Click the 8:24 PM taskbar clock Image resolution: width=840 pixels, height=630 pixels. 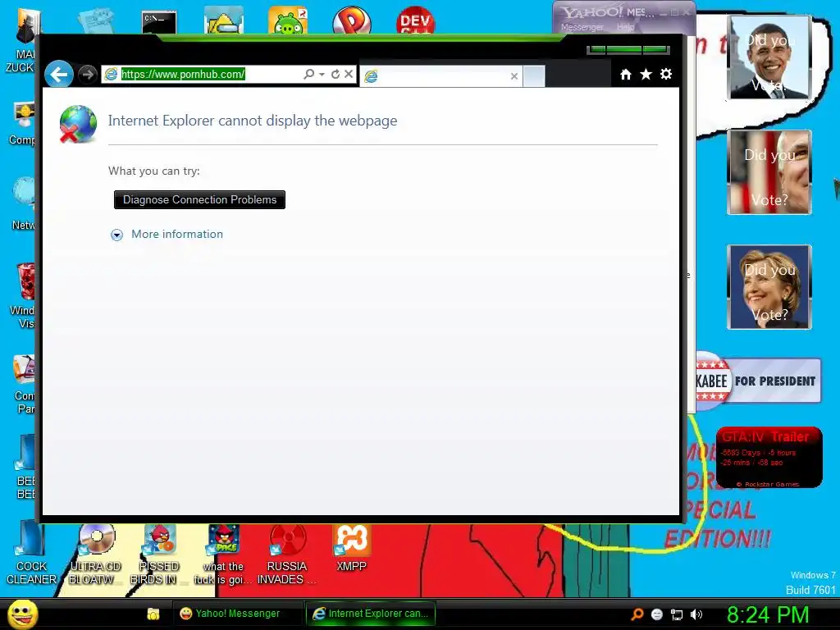[x=768, y=614]
